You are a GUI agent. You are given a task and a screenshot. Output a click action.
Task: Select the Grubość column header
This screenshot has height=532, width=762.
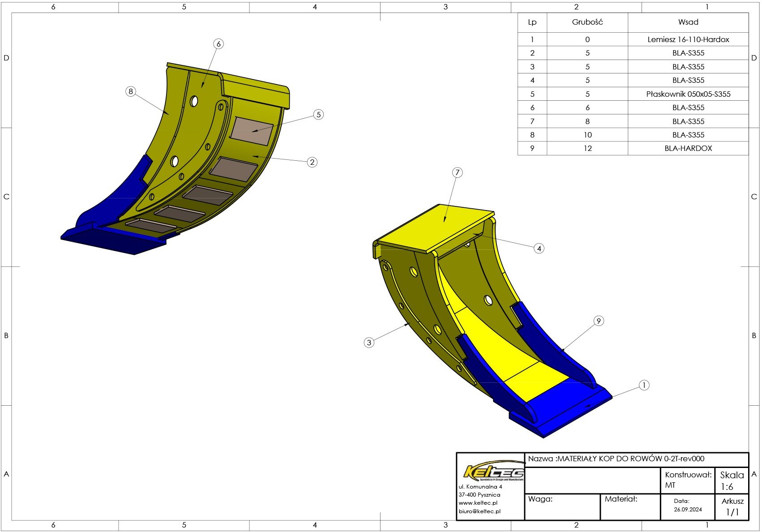tap(587, 22)
